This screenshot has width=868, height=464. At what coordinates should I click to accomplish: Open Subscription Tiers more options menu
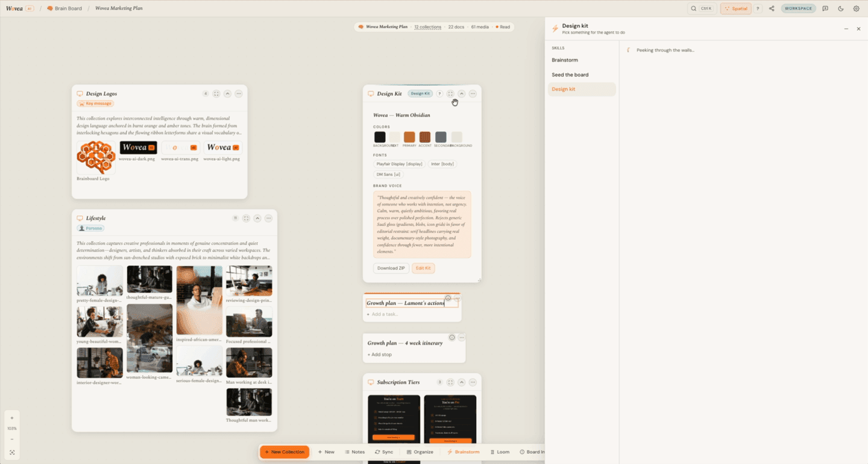point(473,382)
